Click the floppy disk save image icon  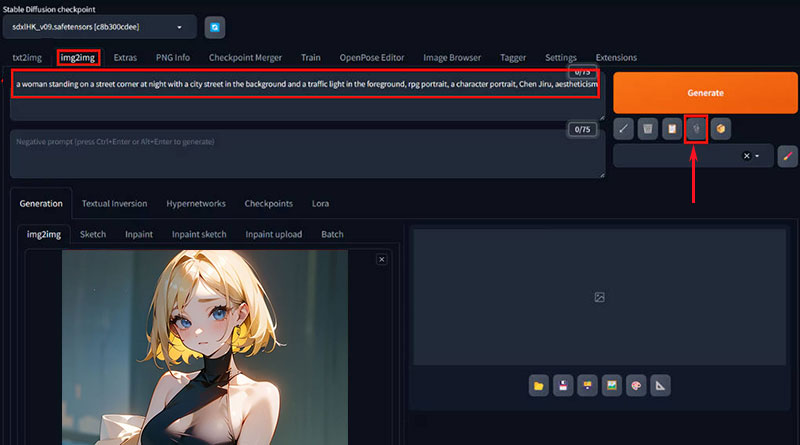coord(563,385)
